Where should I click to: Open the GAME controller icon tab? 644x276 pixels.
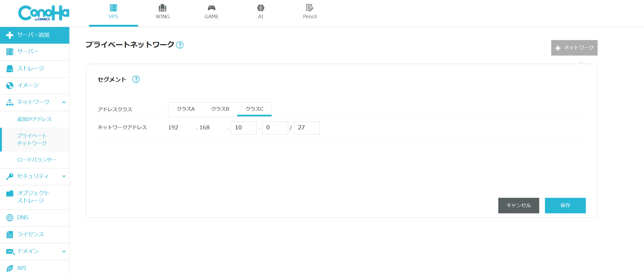(211, 8)
